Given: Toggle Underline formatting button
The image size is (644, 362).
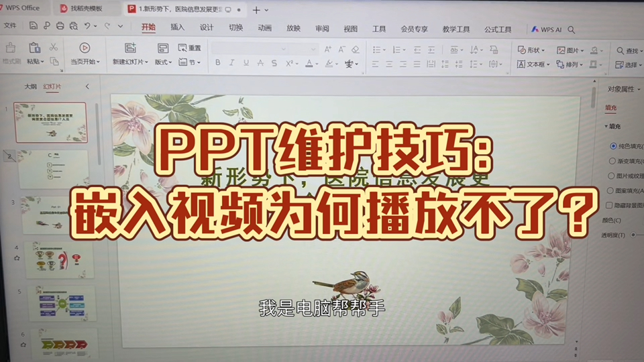Looking at the screenshot, I should pos(246,63).
